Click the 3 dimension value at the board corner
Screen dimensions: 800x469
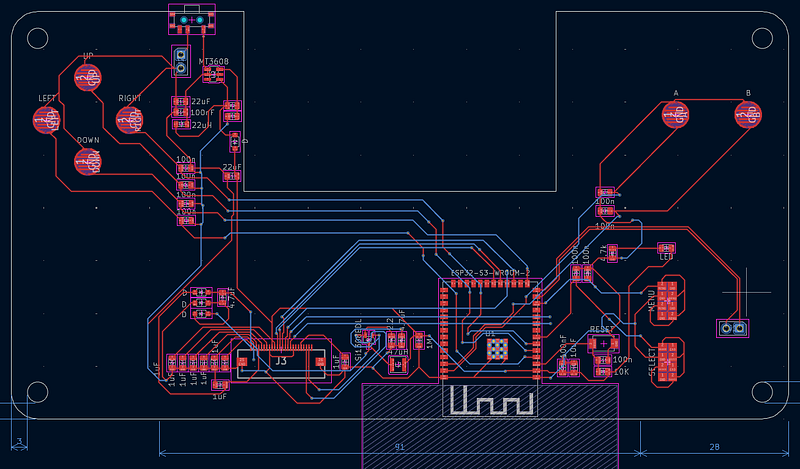(19, 441)
